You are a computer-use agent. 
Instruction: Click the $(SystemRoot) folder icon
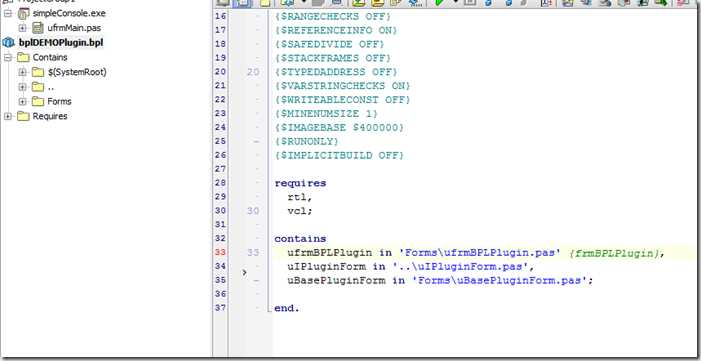coord(38,72)
